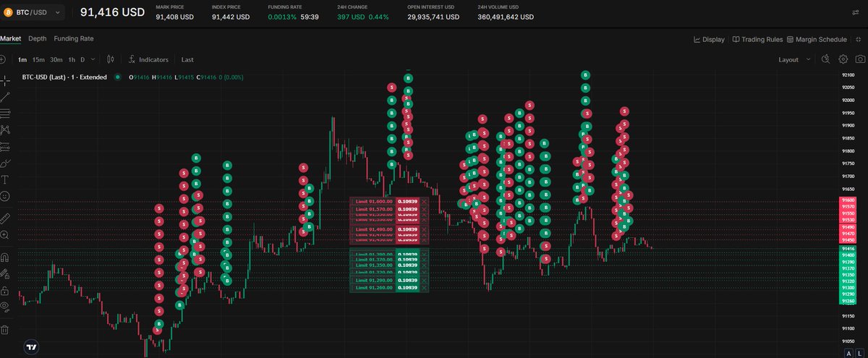Open the Display options
This screenshot has width=868, height=358.
tap(709, 39)
